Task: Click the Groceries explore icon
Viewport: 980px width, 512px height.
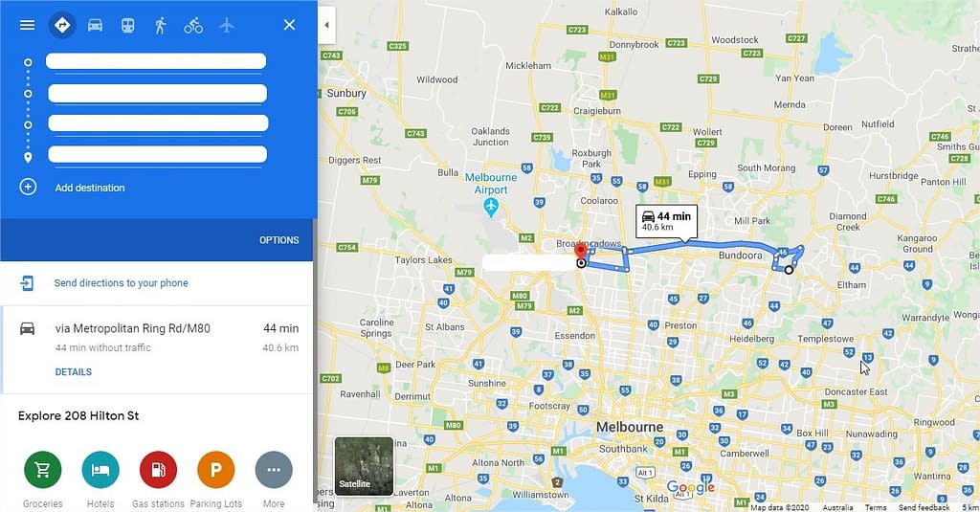Action: 42,470
